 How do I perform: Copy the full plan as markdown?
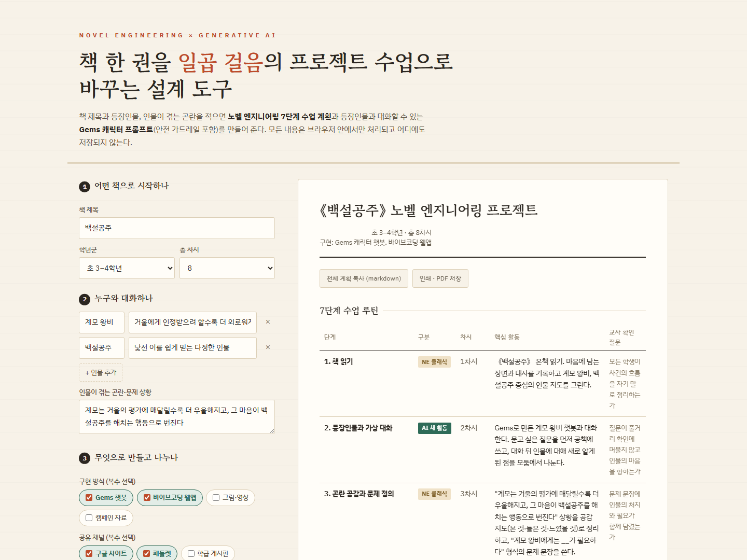364,278
